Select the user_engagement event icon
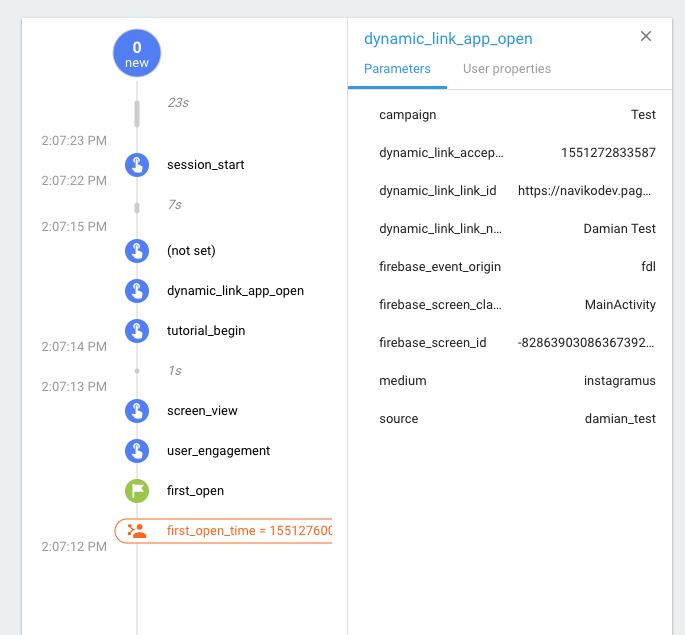 (137, 451)
